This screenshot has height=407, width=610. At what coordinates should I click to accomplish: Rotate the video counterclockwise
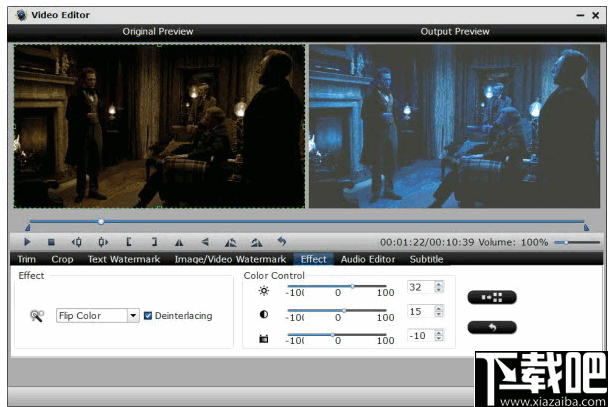pos(230,242)
